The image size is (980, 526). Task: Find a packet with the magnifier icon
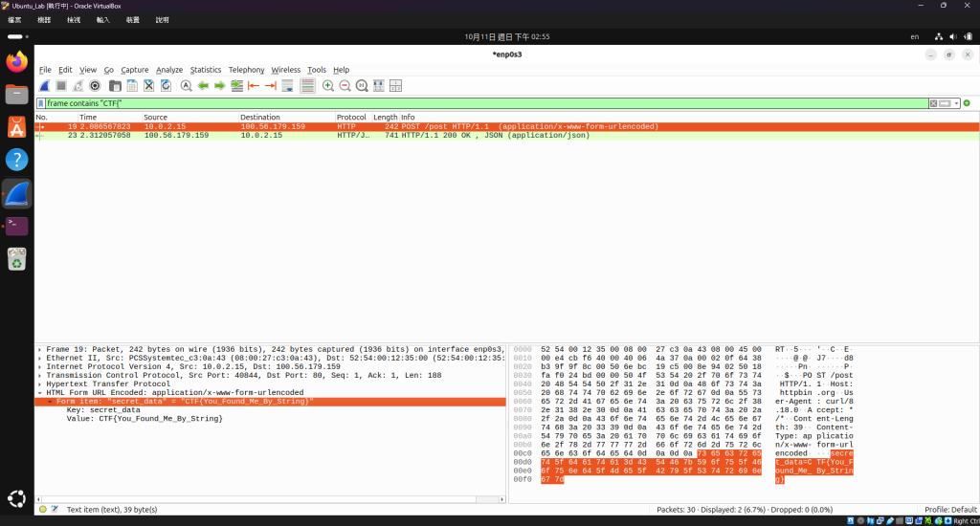click(187, 86)
